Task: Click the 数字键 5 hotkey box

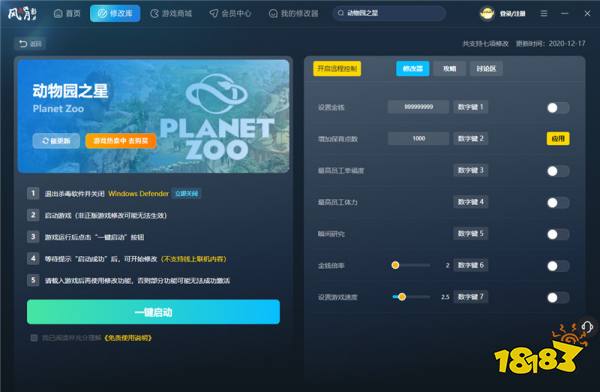Action: [471, 234]
